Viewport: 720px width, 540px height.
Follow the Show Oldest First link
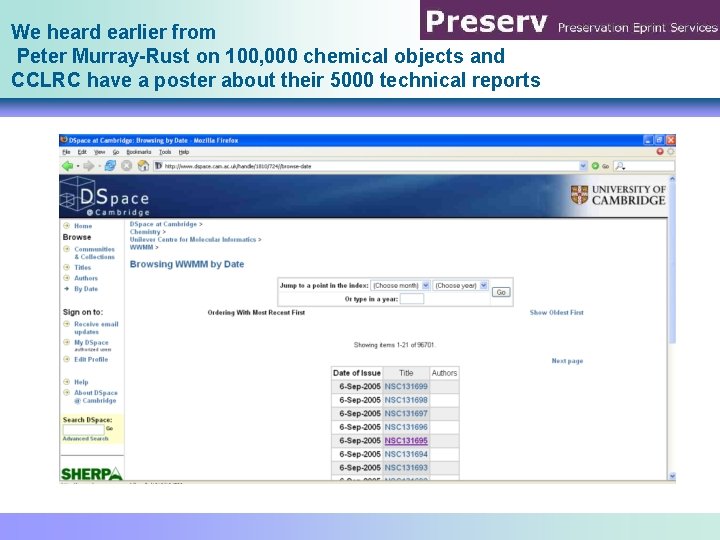coord(557,312)
